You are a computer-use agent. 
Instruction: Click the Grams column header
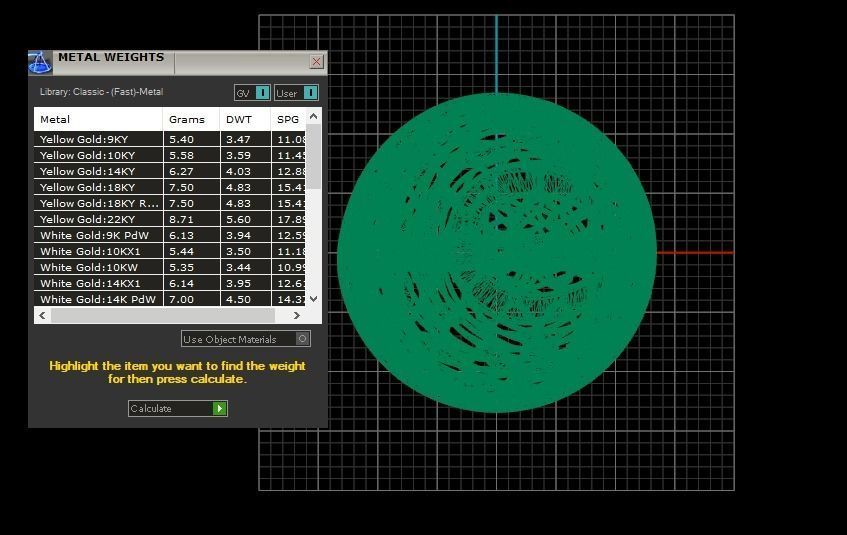coord(191,119)
